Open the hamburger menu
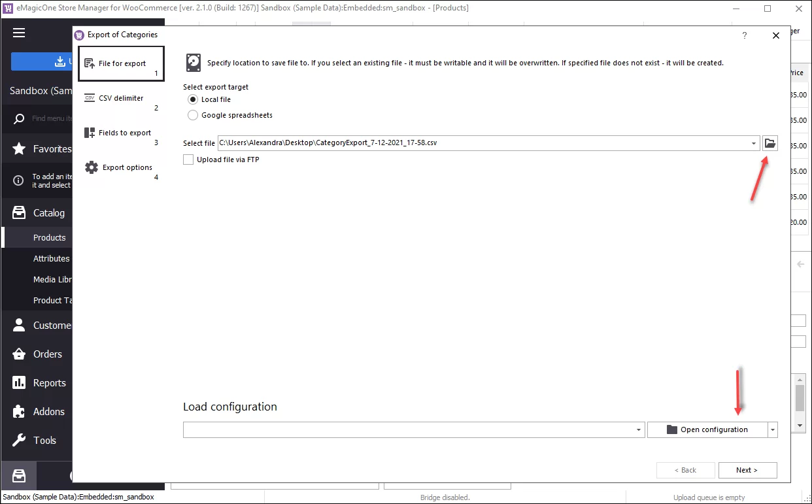 pos(19,33)
